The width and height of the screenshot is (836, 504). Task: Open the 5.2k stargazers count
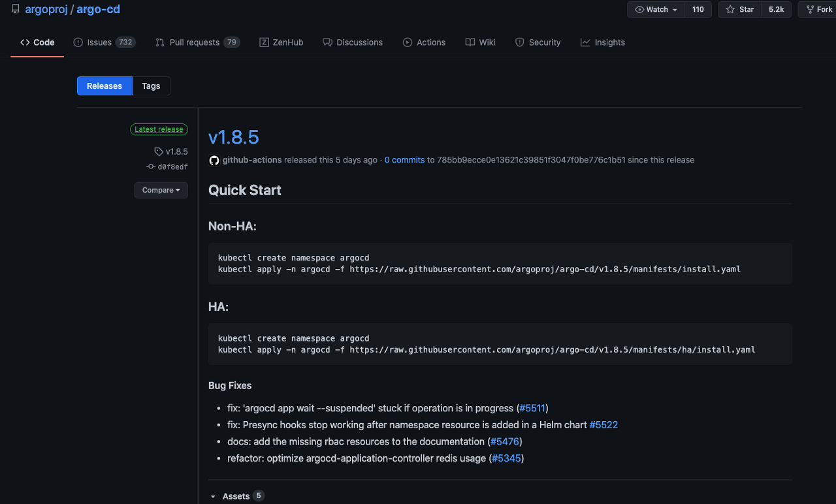776,9
